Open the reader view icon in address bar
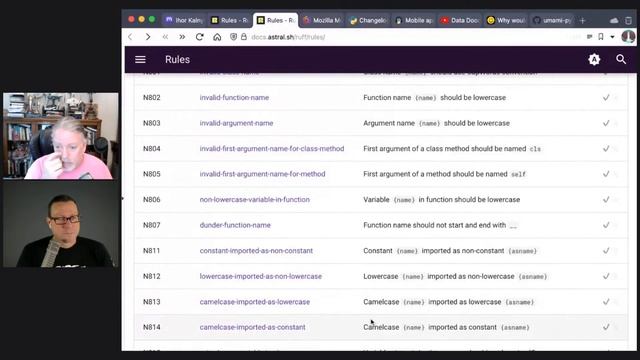This screenshot has width=640, height=360. (589, 37)
